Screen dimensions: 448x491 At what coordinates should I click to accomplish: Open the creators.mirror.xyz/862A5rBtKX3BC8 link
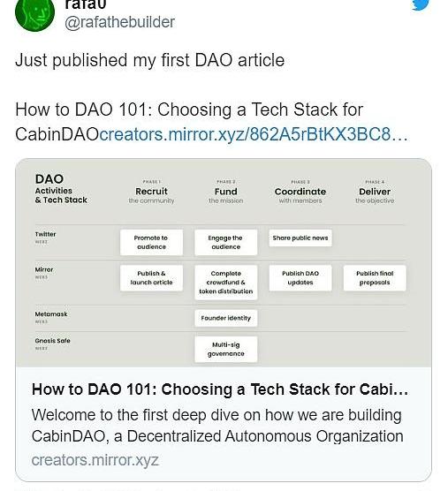253,134
